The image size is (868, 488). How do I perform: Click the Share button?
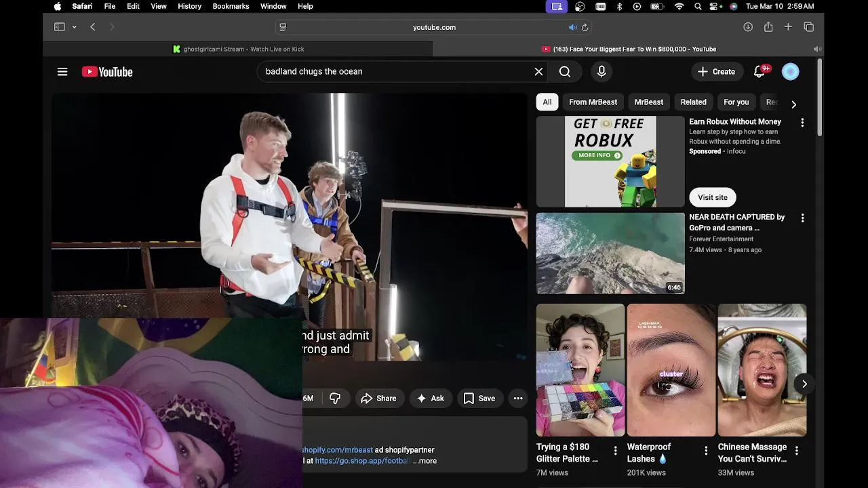click(x=378, y=399)
